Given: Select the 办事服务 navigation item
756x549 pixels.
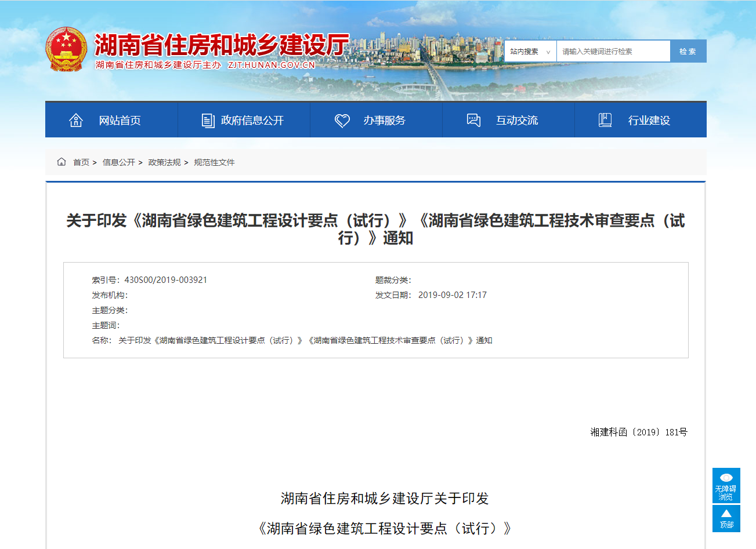Looking at the screenshot, I should (x=384, y=121).
